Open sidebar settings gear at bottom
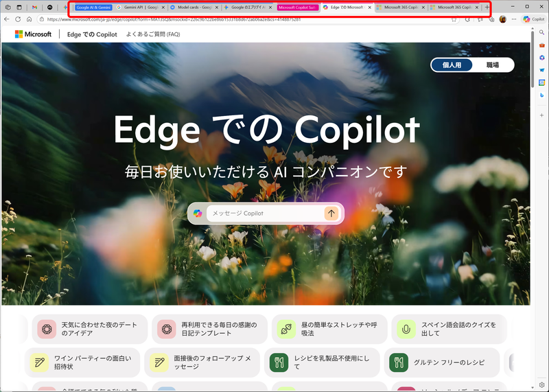This screenshot has height=392, width=549. [541, 385]
